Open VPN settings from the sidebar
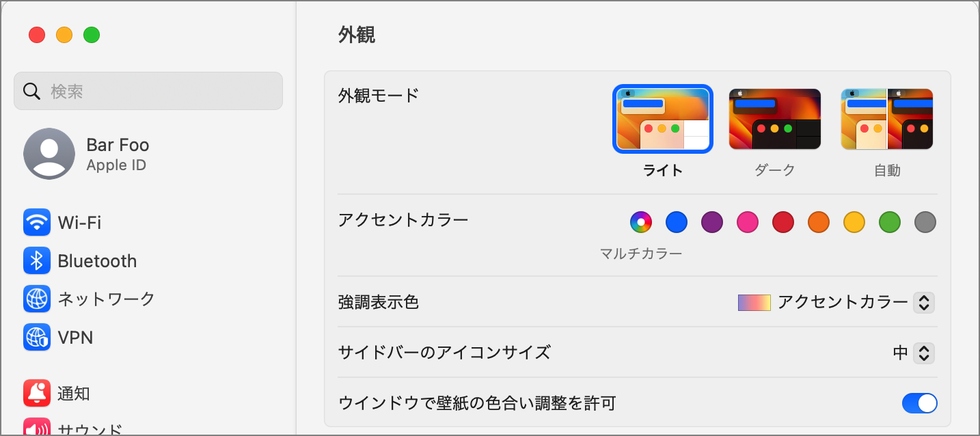The width and height of the screenshot is (980, 436). [x=75, y=337]
